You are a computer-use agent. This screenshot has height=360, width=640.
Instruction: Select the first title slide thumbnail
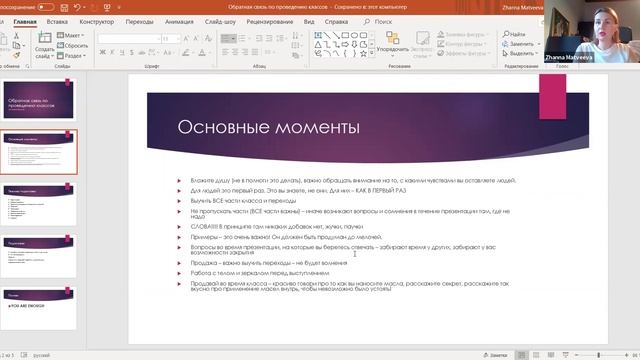[38, 100]
